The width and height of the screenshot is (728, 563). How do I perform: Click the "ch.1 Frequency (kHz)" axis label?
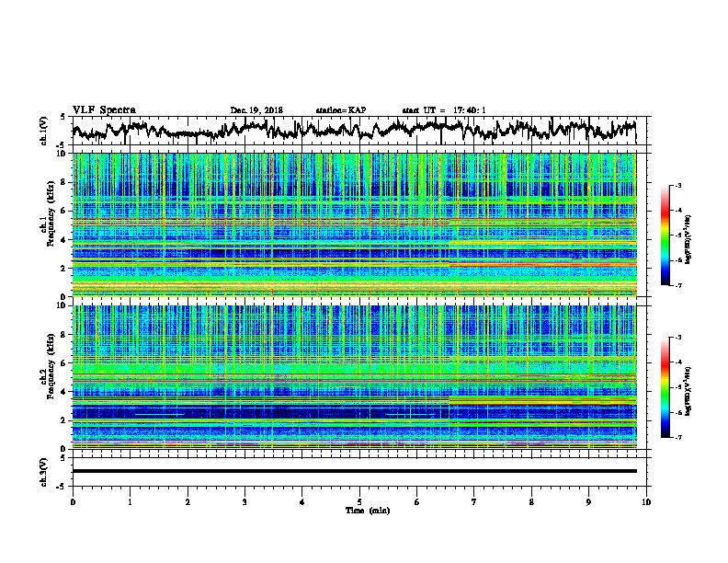47,213
